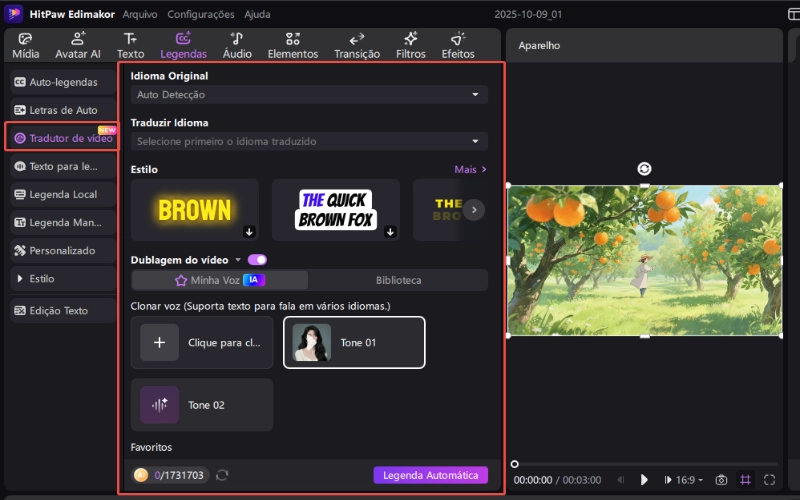This screenshot has width=800, height=500.
Task: Toggle the crop grid button in preview
Action: coord(745,480)
